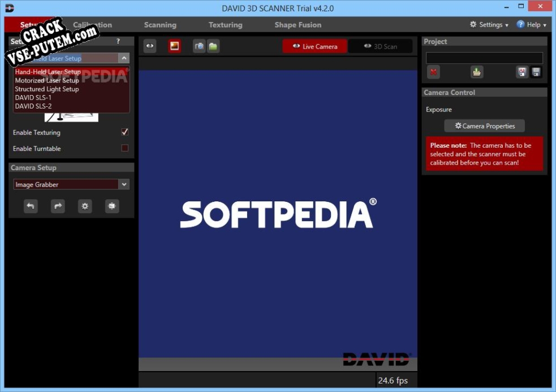Switch to the Shape Fusion tab
The width and height of the screenshot is (556, 392).
pos(298,25)
